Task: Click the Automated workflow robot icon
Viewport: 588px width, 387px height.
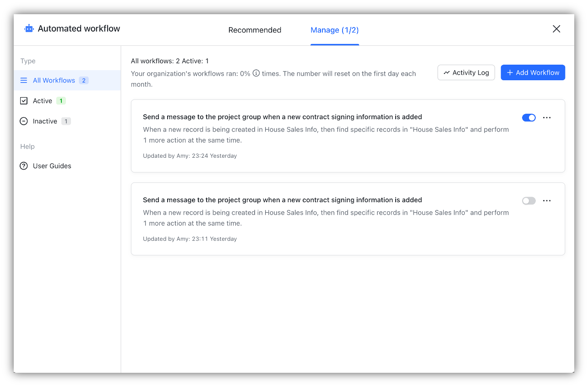Action: pos(28,28)
